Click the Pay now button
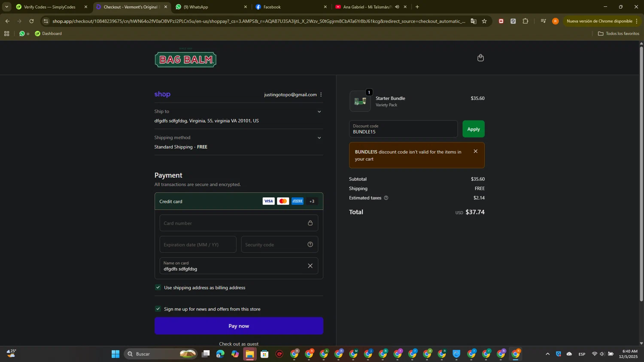 (x=239, y=326)
